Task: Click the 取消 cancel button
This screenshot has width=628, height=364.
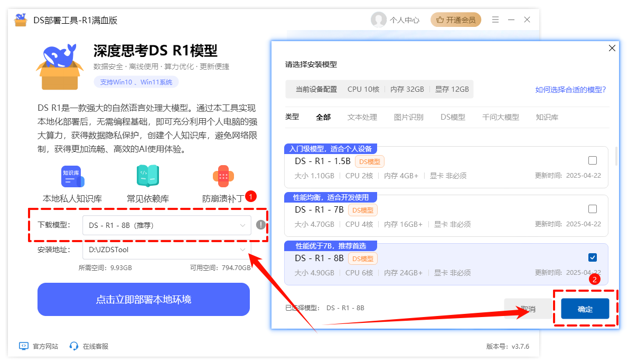Action: [528, 309]
